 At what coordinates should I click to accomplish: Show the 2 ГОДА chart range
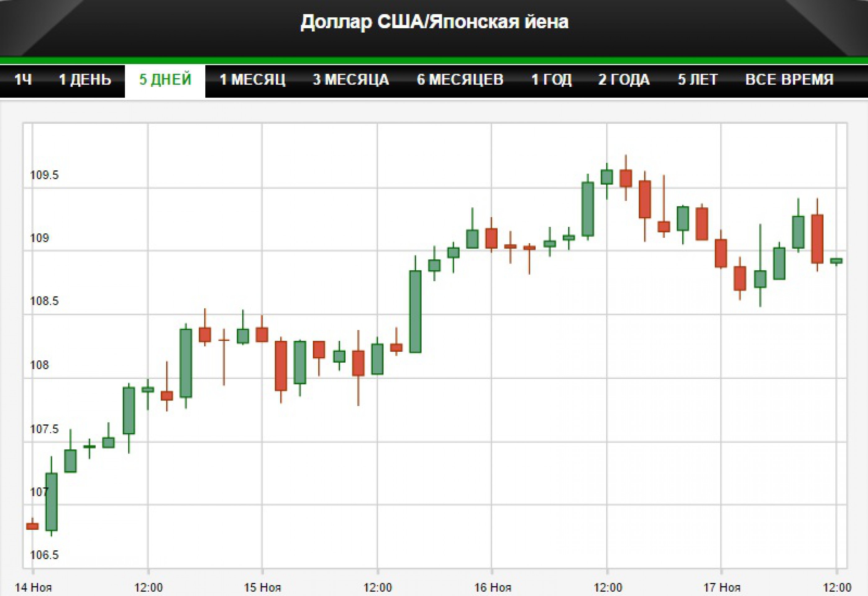pos(624,80)
